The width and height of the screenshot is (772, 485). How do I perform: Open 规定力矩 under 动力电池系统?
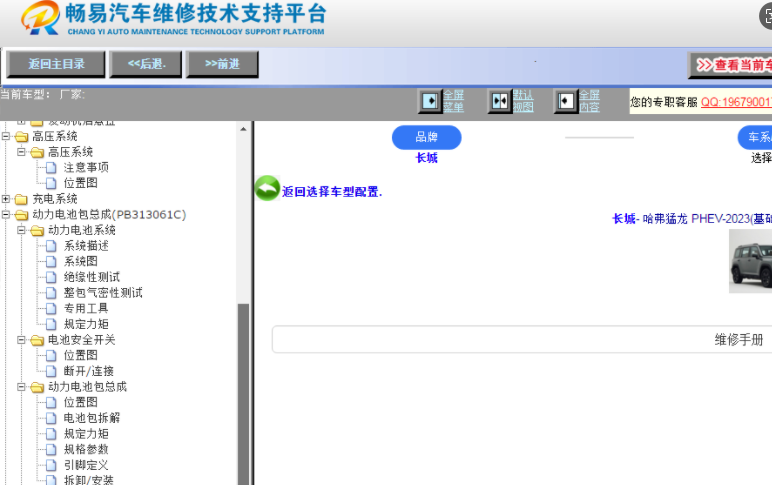coord(86,324)
